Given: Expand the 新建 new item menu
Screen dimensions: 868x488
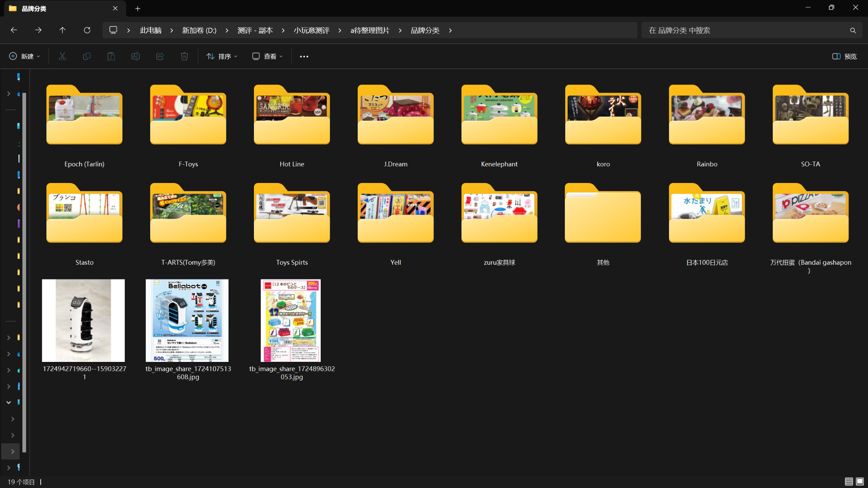Looking at the screenshot, I should pos(24,57).
